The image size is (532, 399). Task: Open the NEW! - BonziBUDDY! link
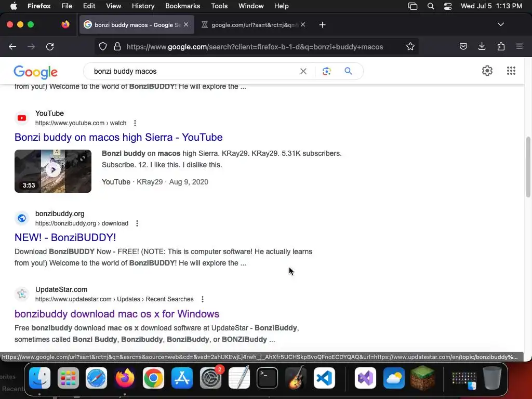point(65,237)
